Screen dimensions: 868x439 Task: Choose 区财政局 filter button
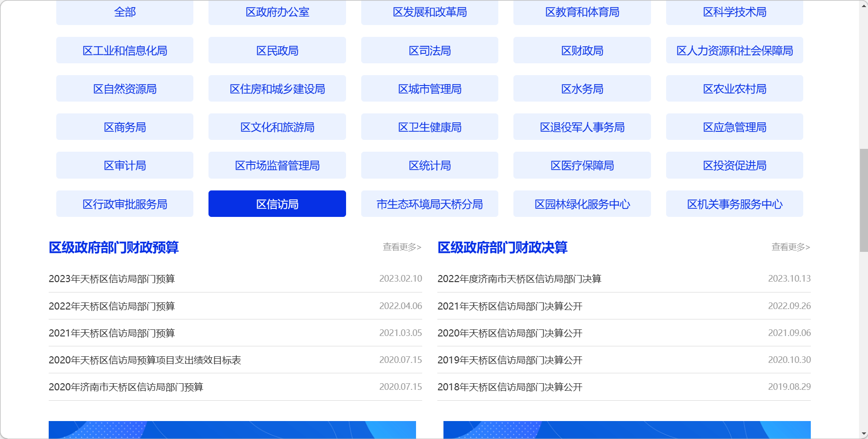tap(582, 50)
